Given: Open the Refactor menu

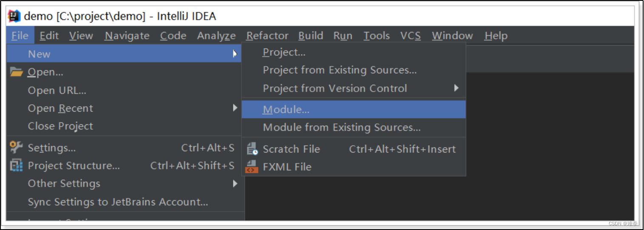Looking at the screenshot, I should tap(267, 36).
